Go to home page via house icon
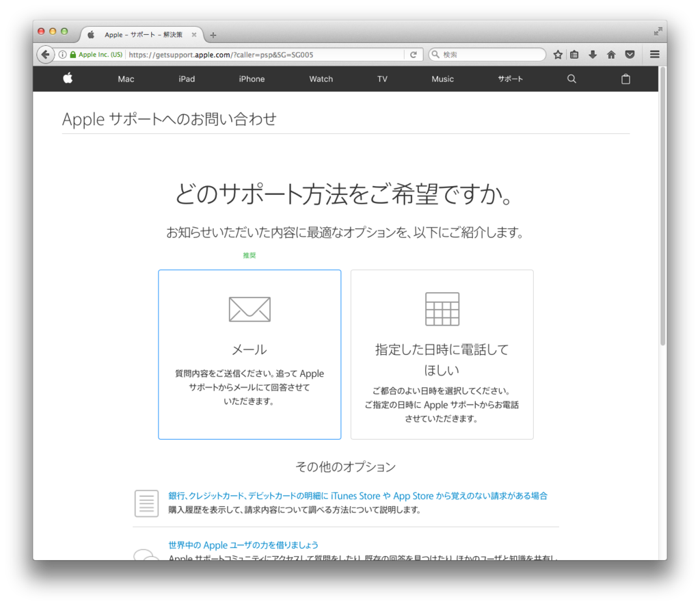The width and height of the screenshot is (700, 606). coord(611,55)
